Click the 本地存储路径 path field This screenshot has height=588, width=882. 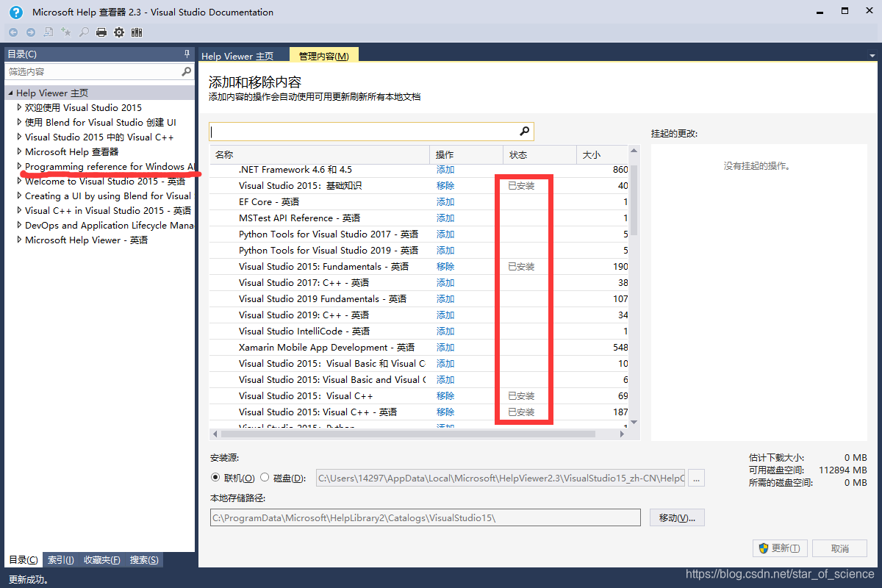click(426, 517)
